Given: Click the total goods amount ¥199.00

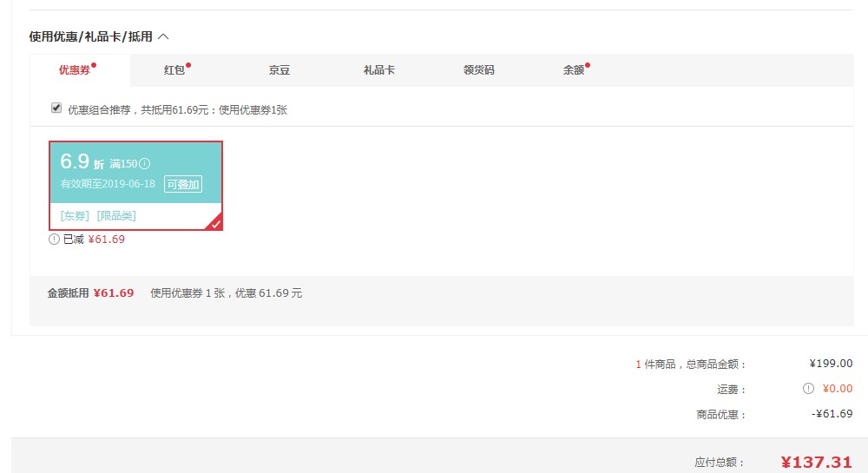Looking at the screenshot, I should pos(831,364).
